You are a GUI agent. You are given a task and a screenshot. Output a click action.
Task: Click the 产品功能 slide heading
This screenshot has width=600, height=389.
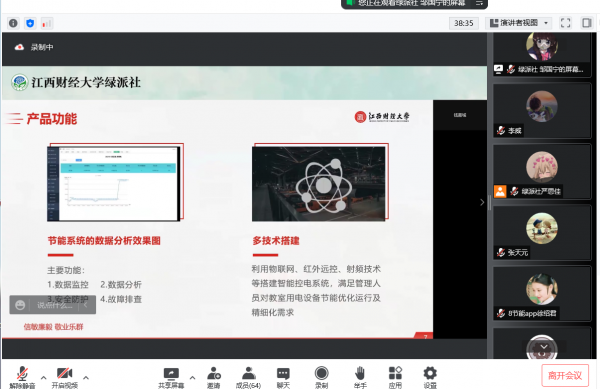click(52, 119)
